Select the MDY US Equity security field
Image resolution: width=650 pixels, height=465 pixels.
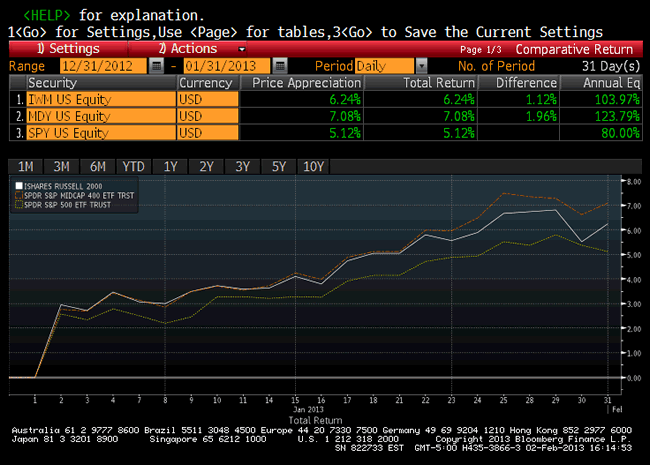coord(100,116)
